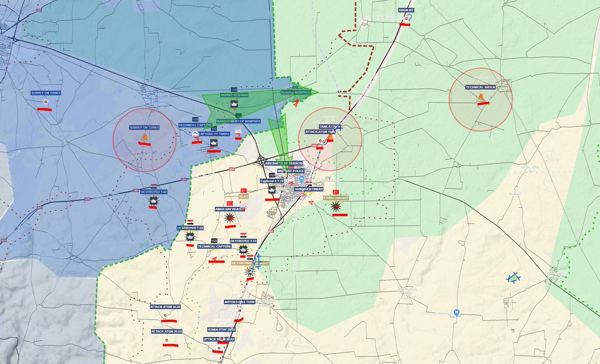Click the DESTROYING convoys? label
The width and height of the screenshot is (600, 364).
tap(250, 263)
